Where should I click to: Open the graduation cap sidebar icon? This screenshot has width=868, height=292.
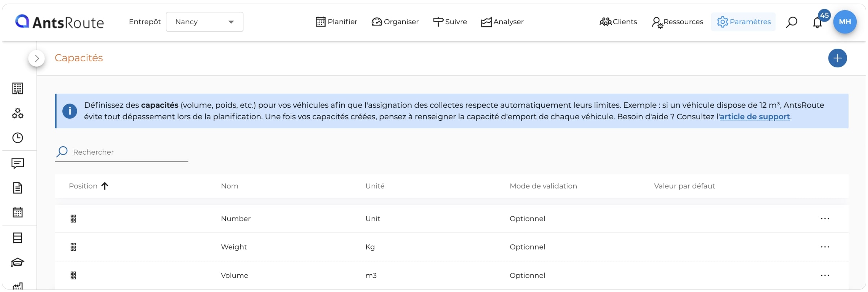tap(18, 262)
